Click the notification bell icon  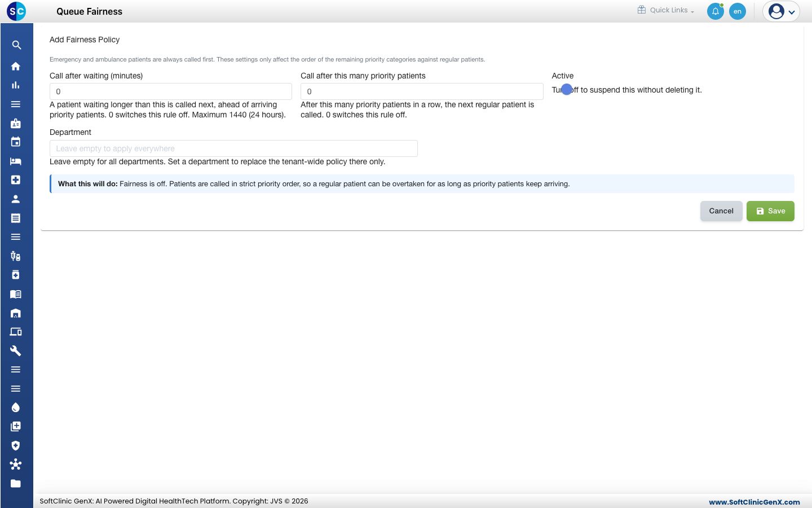pyautogui.click(x=716, y=11)
